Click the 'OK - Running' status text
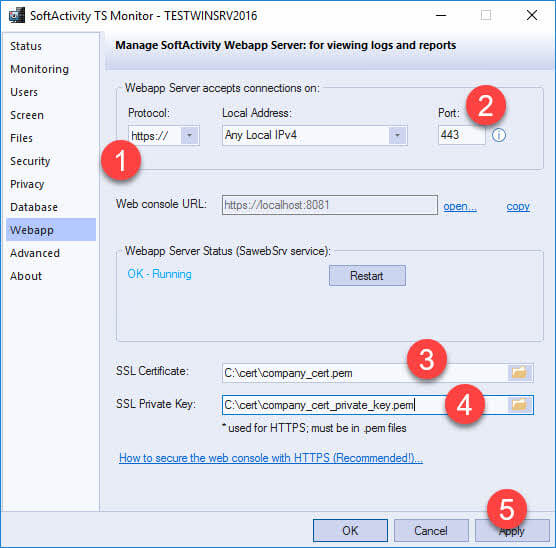 click(159, 274)
